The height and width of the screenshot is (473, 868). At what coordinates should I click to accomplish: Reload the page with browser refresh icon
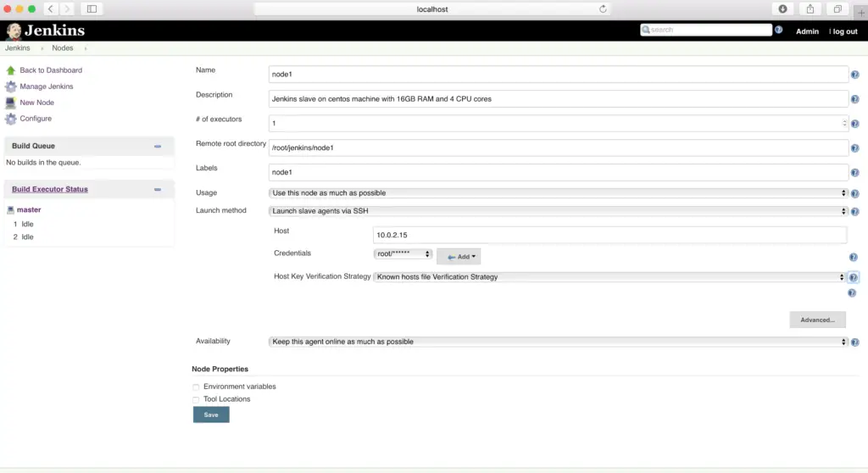(x=603, y=8)
